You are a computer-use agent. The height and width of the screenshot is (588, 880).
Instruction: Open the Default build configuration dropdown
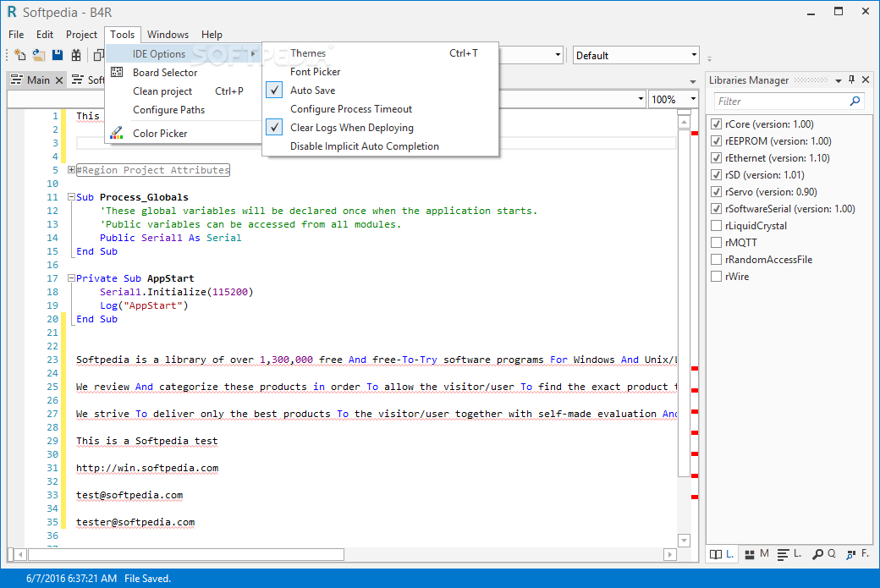pyautogui.click(x=694, y=55)
